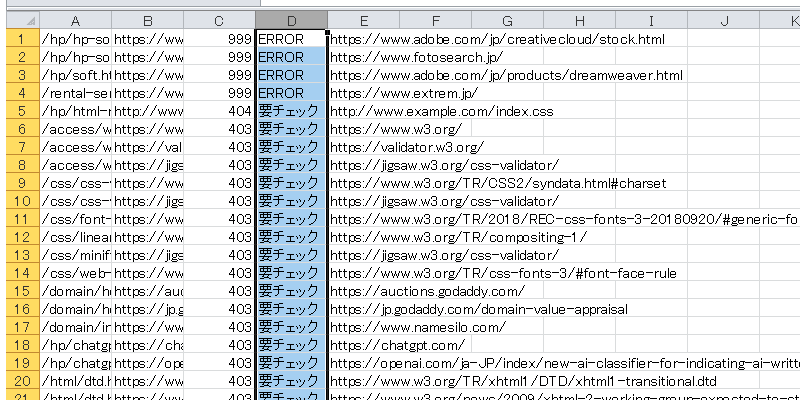Click the www.namesilo.com URL cell
Image resolution: width=800 pixels, height=400 pixels.
(418, 327)
